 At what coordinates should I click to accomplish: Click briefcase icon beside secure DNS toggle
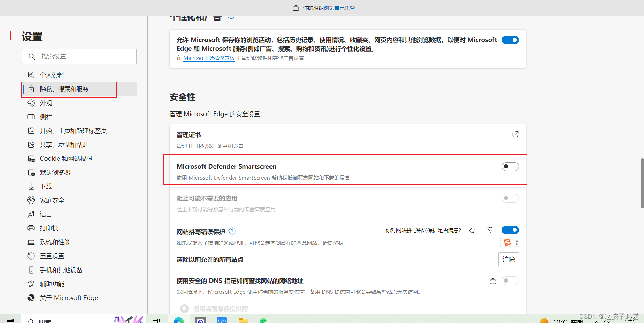493,281
